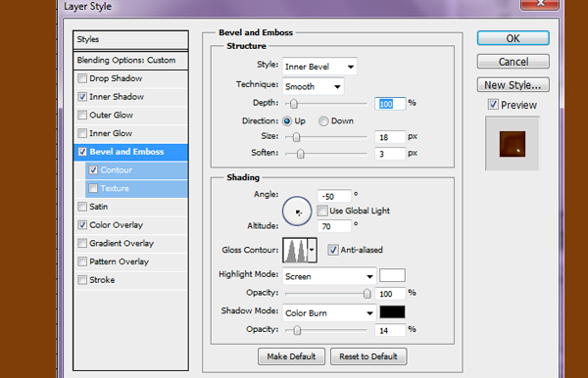Open the Highlight Mode dropdown
This screenshot has width=588, height=378.
click(x=329, y=276)
